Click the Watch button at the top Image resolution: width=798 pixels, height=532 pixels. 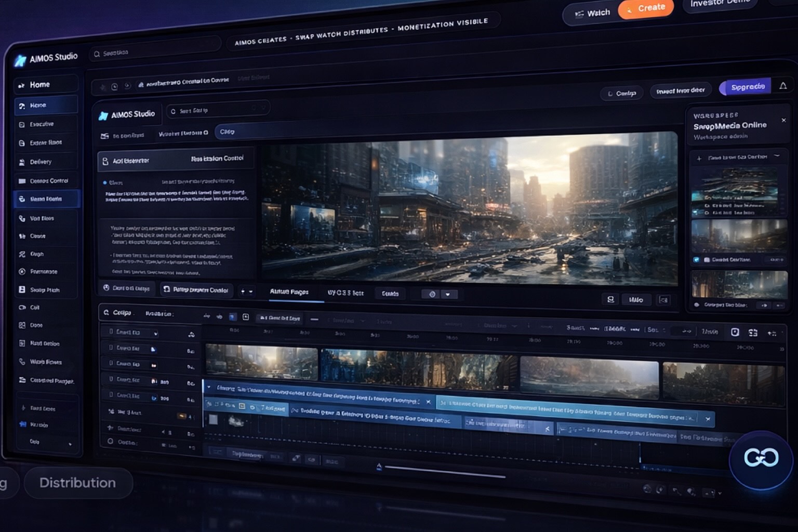(x=592, y=13)
